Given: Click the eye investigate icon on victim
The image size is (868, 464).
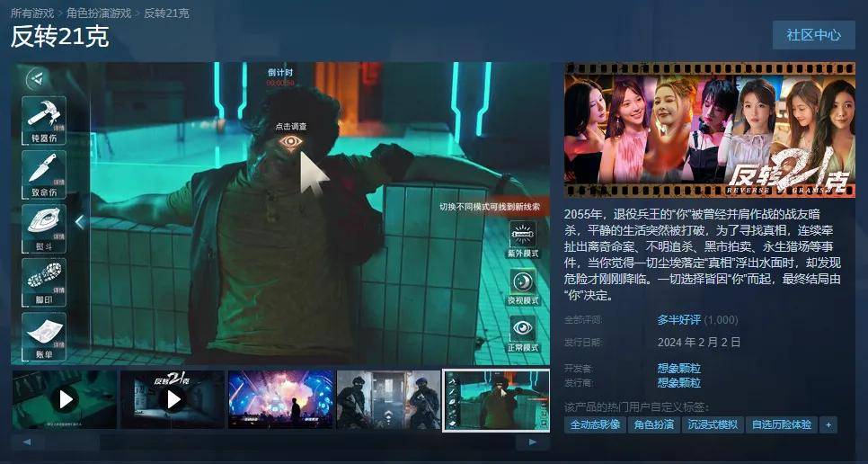Looking at the screenshot, I should 291,142.
